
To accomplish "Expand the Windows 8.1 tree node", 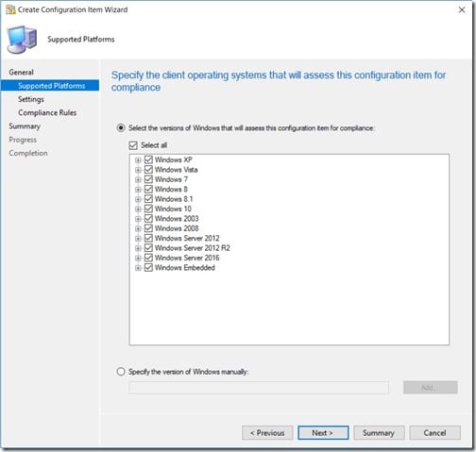I will (x=138, y=199).
